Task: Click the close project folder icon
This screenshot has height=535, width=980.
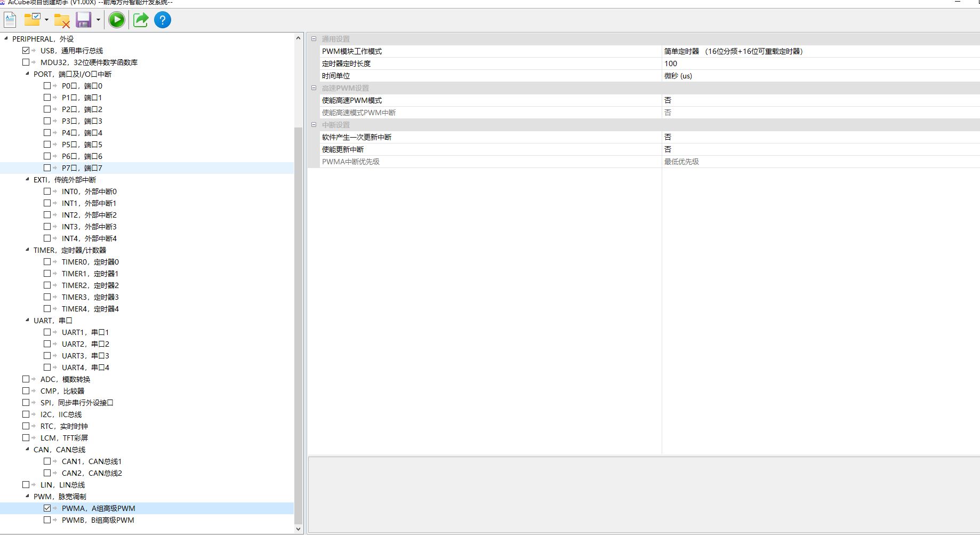Action: [x=62, y=20]
